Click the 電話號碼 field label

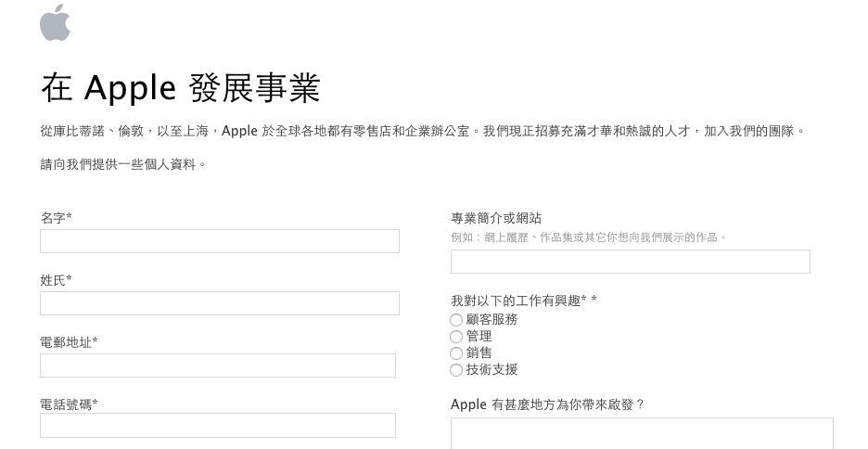69,404
